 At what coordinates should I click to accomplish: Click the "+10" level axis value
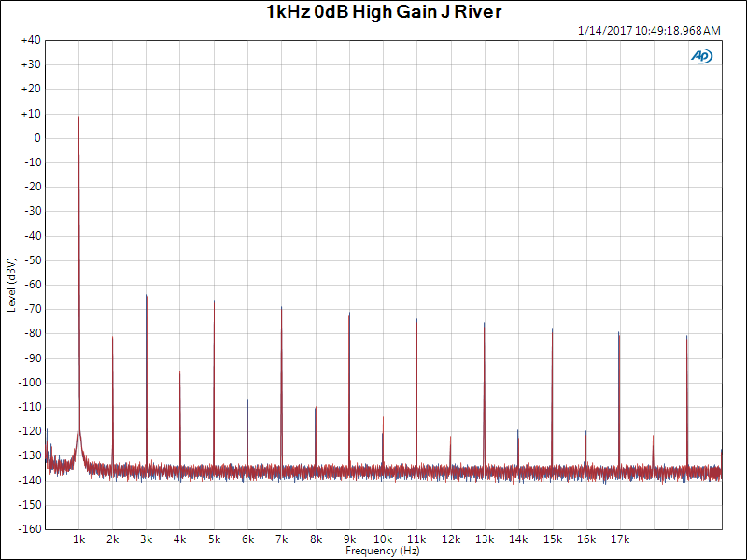[31, 114]
